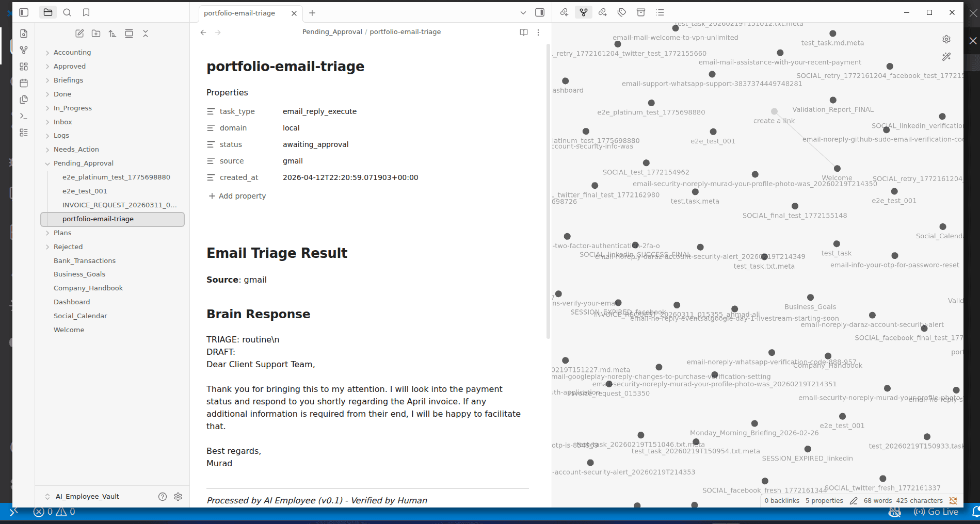Viewport: 980px width, 524px height.
Task: Open graph view from the left ribbon
Action: [24, 50]
